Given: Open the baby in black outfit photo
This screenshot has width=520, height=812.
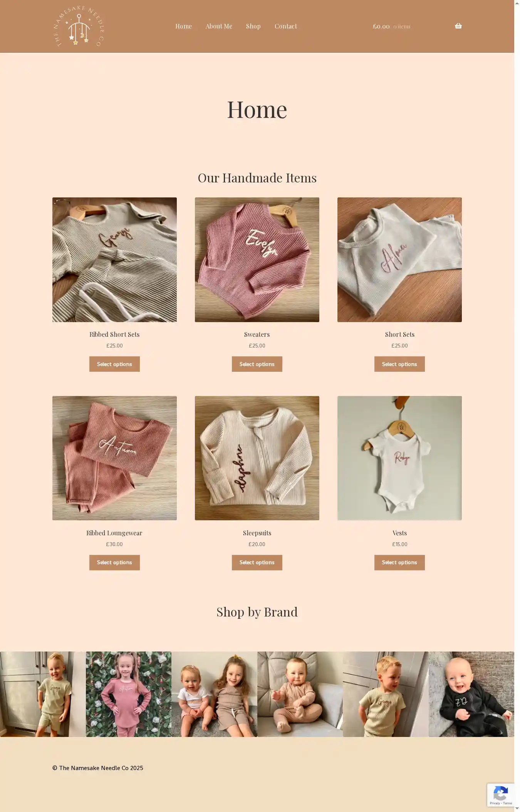Looking at the screenshot, I should coord(471,694).
